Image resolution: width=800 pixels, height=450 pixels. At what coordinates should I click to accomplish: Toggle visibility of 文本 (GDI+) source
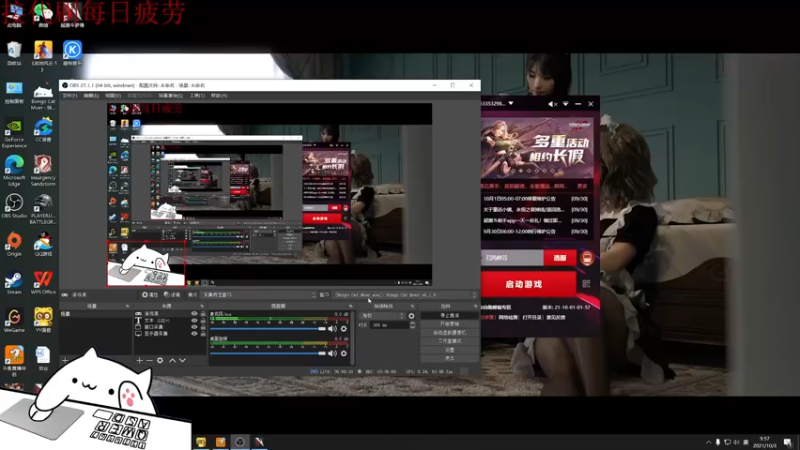coord(194,320)
